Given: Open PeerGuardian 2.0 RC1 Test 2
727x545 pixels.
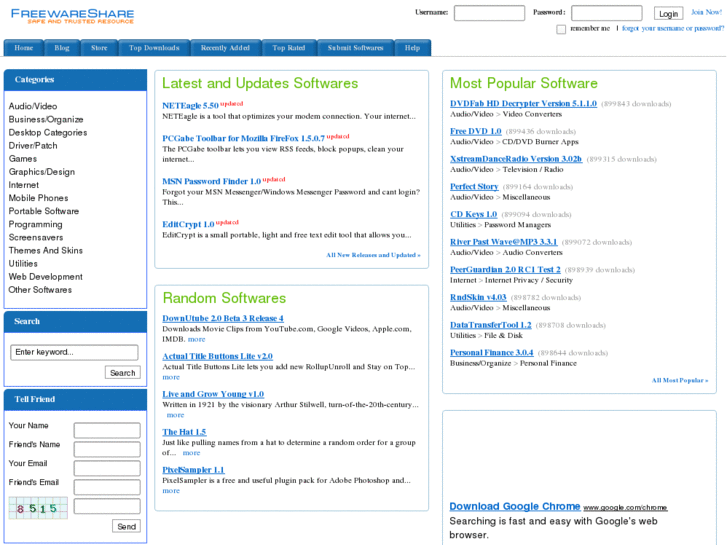Looking at the screenshot, I should point(505,269).
